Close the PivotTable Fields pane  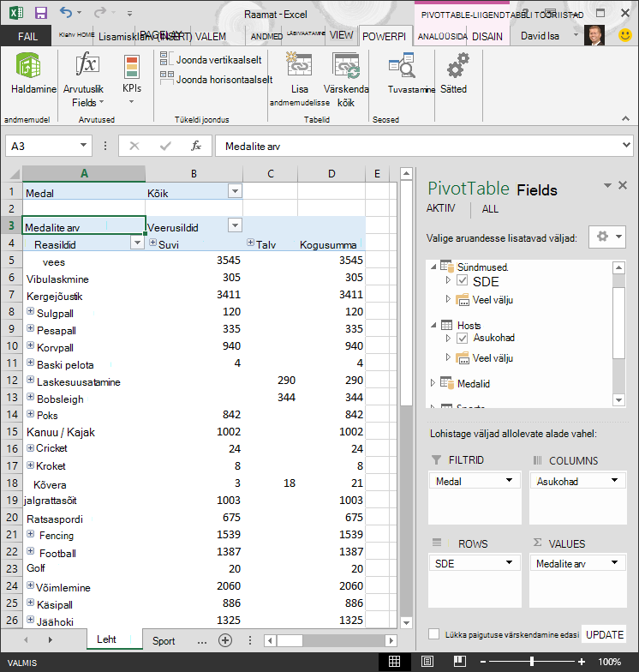(x=623, y=185)
